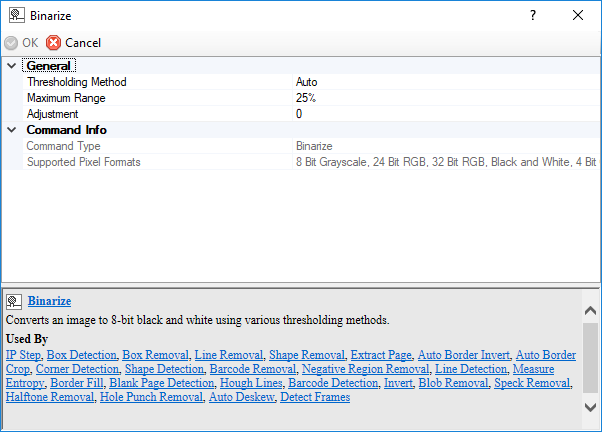
Task: Click the OK checkmark icon
Action: (11, 43)
